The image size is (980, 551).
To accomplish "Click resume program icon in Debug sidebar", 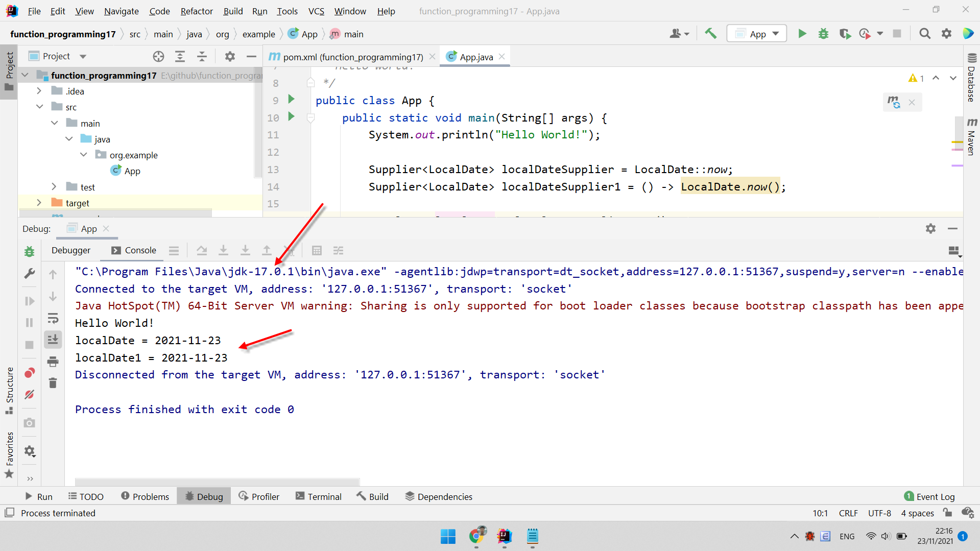I will [29, 301].
